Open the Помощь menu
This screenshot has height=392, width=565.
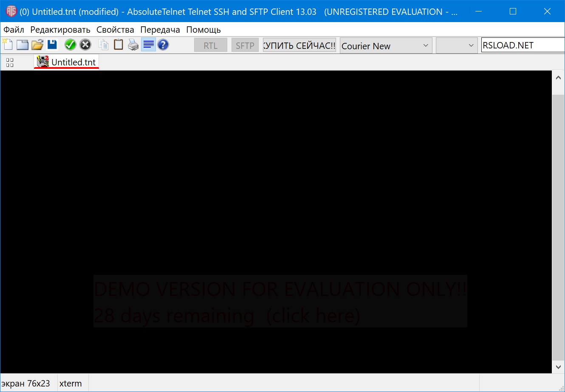click(203, 30)
